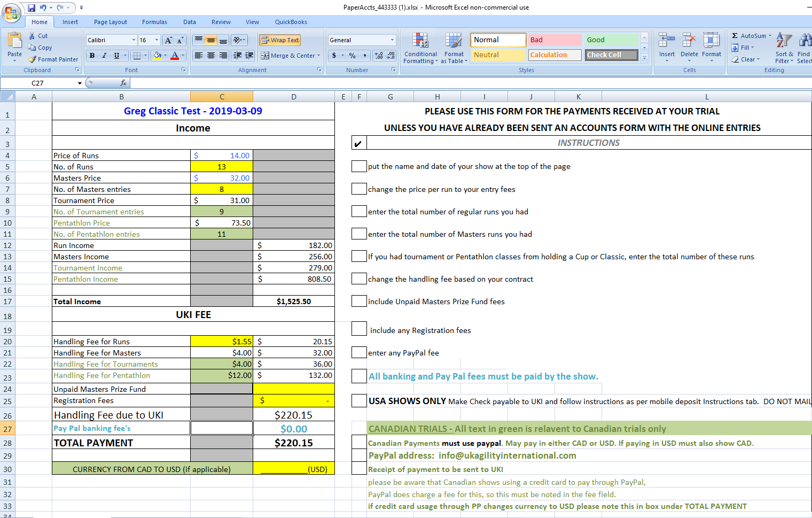
Task: Switch to the Formulas tab
Action: click(x=154, y=22)
